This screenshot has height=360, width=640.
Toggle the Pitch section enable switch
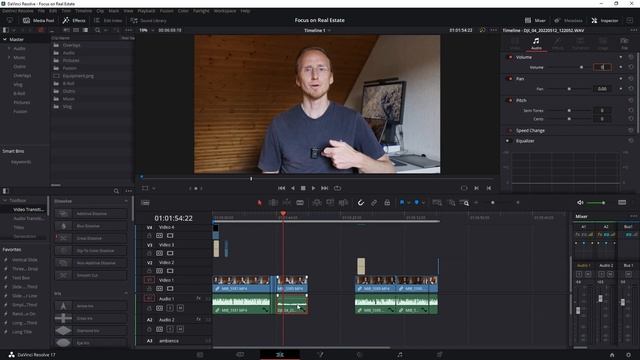(x=510, y=100)
